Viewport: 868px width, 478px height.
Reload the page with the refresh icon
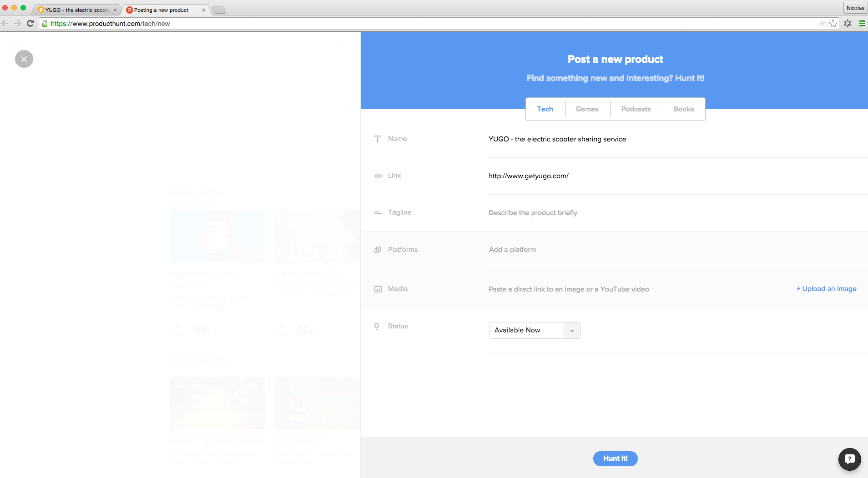click(x=30, y=24)
